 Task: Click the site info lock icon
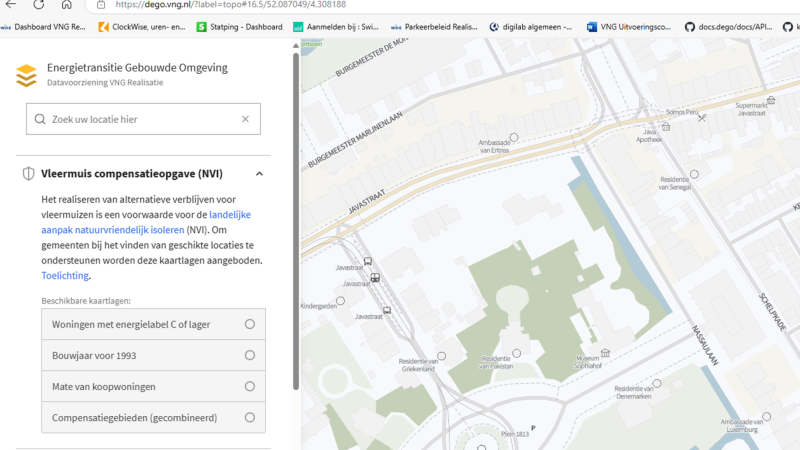(101, 5)
